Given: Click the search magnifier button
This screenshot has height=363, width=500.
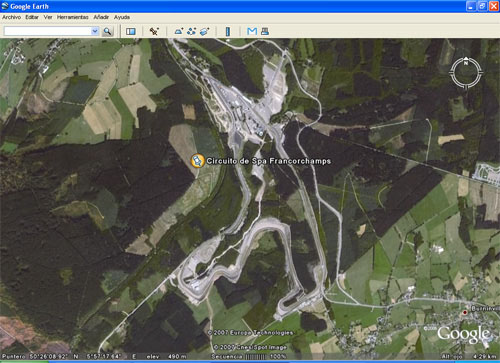Looking at the screenshot, I should [107, 31].
